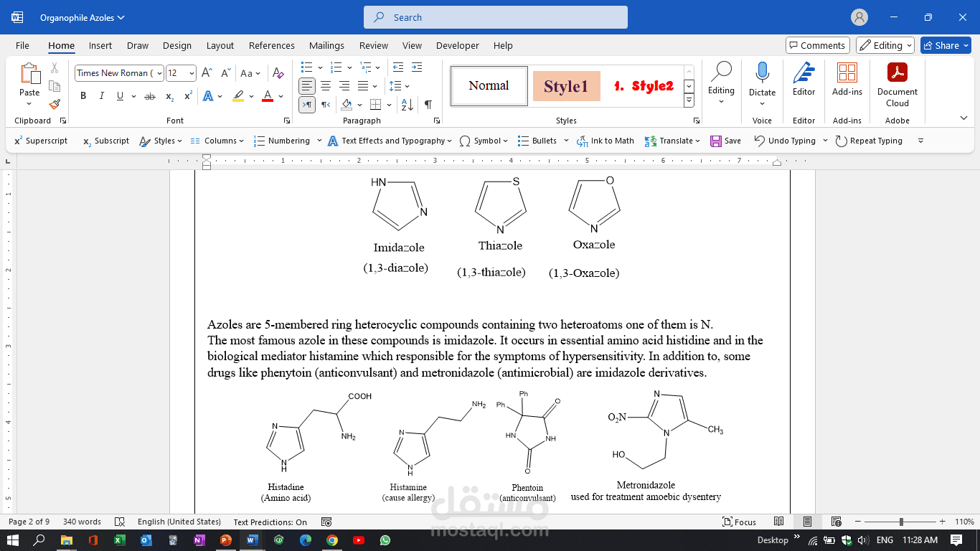
Task: Open the Excel icon on the taskbar
Action: 120,540
